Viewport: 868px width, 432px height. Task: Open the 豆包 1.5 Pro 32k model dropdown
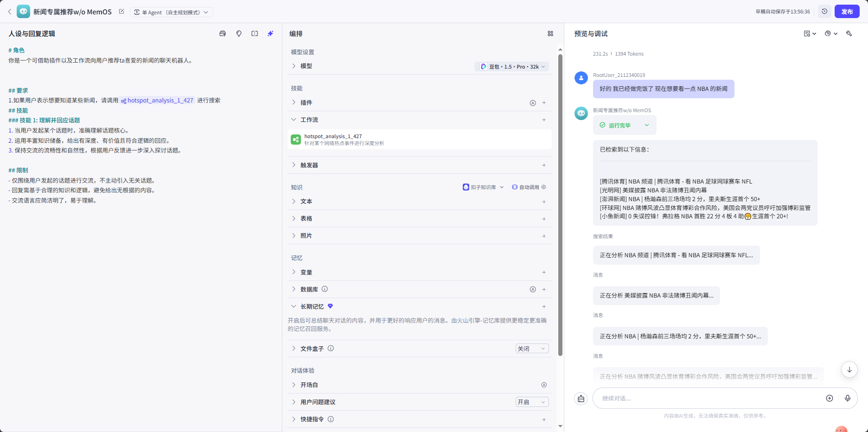pos(512,66)
